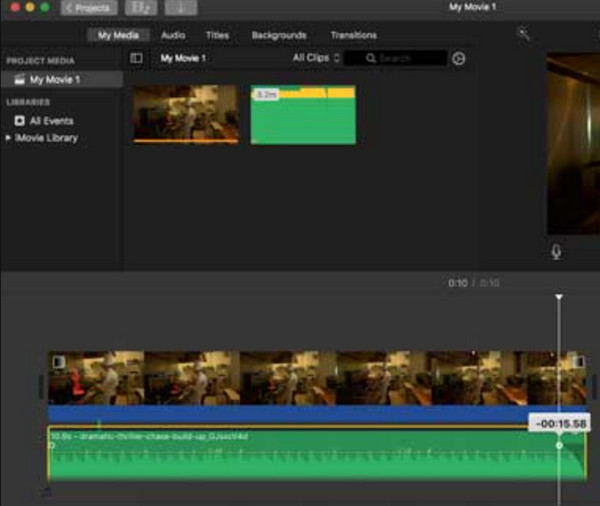Select the kitchen video clip in timeline
600x506 pixels.
pyautogui.click(x=317, y=378)
